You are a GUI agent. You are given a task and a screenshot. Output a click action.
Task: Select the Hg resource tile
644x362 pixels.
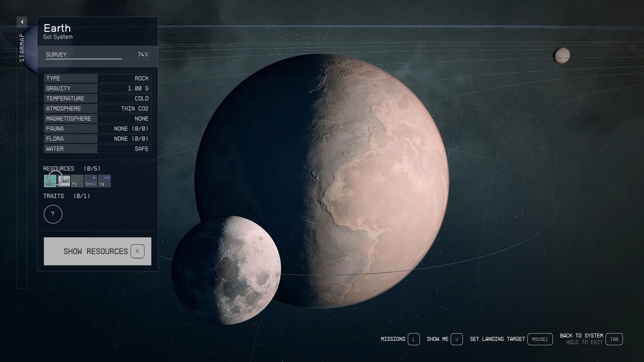click(104, 181)
